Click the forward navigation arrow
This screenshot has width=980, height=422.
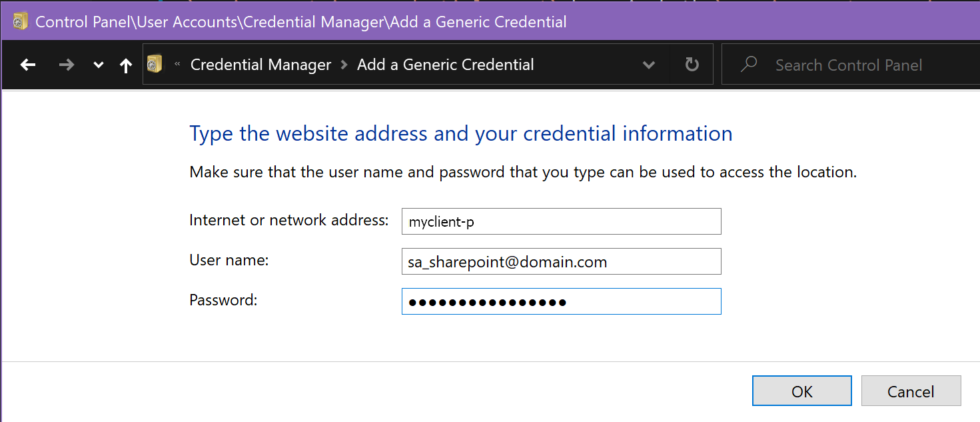(66, 65)
